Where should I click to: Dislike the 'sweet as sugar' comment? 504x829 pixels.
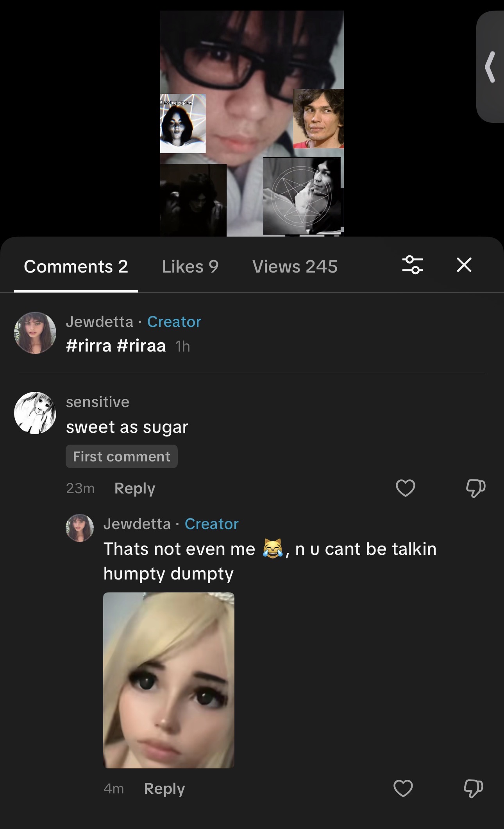(475, 488)
